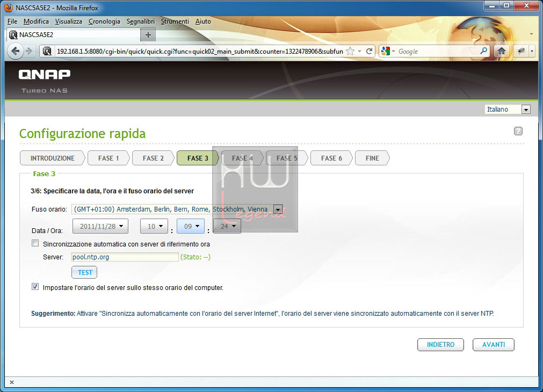Click the Google search engine icon
This screenshot has width=543, height=392.
pos(385,51)
